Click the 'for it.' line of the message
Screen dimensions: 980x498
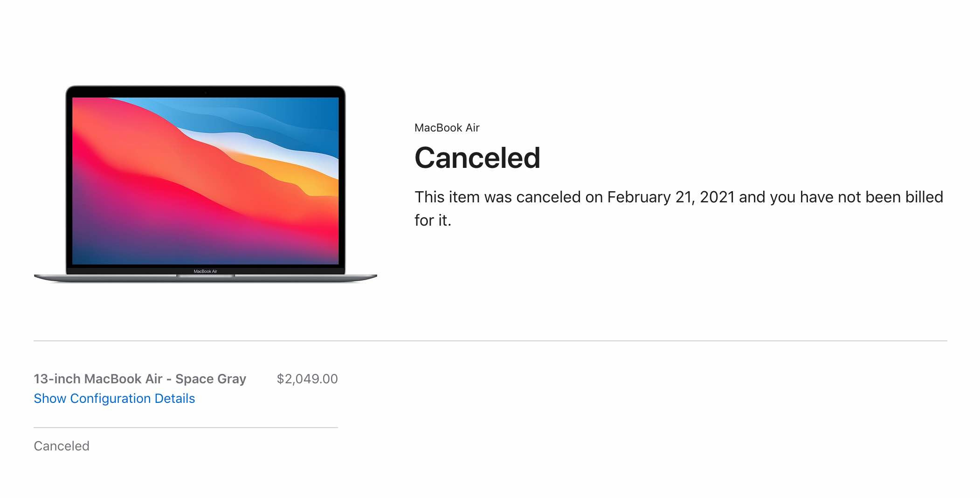tap(433, 221)
